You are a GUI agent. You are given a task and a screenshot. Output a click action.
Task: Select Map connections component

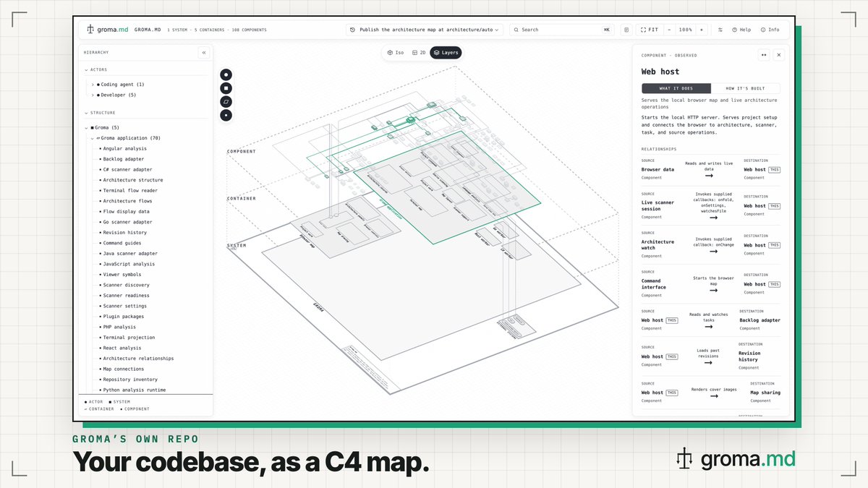(123, 369)
